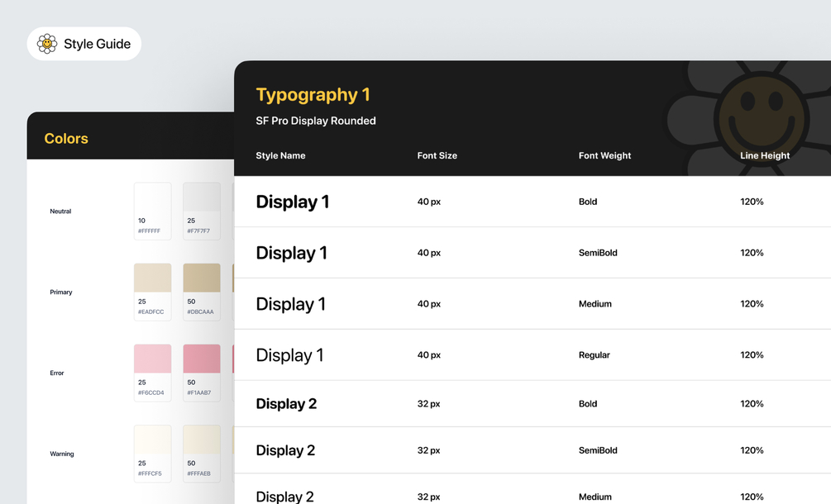
Task: Click 120% in the Regular row
Action: 752,355
